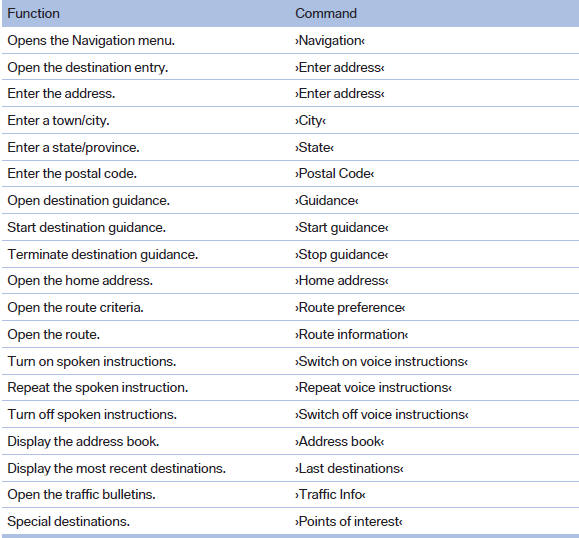Screen dimensions: 579x538
Task: Click ›Stop guidance‹ command text
Action: (x=342, y=255)
